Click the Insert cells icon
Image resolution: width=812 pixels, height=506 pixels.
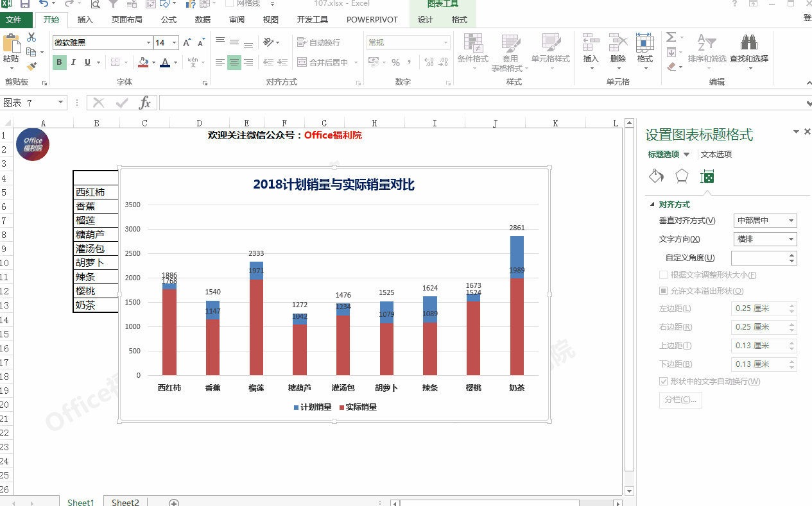591,43
